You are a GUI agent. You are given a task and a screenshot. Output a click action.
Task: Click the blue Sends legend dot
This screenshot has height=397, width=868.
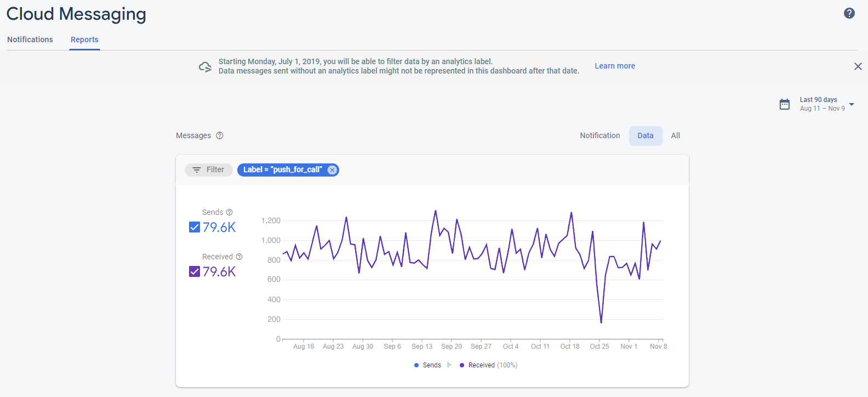416,365
